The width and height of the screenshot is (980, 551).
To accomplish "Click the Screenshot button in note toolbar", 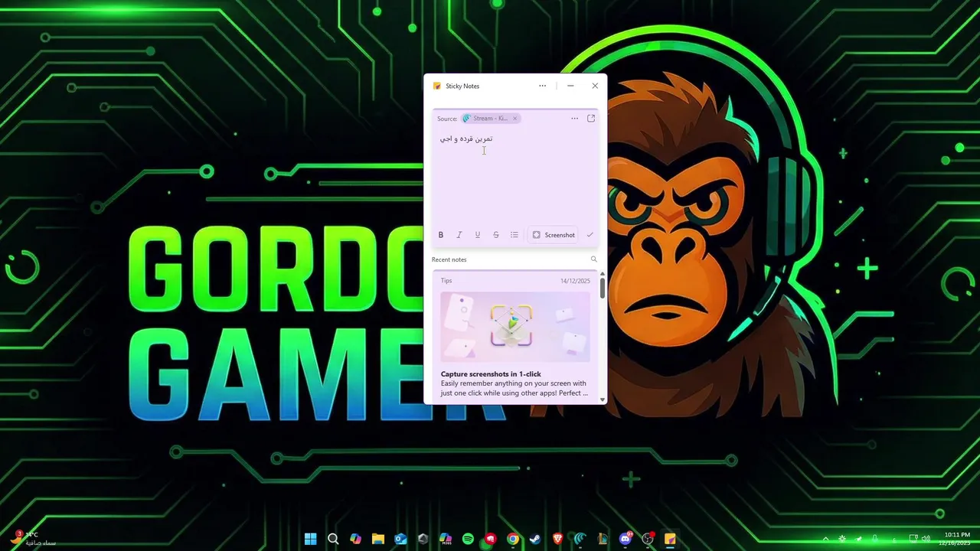I will (x=554, y=235).
